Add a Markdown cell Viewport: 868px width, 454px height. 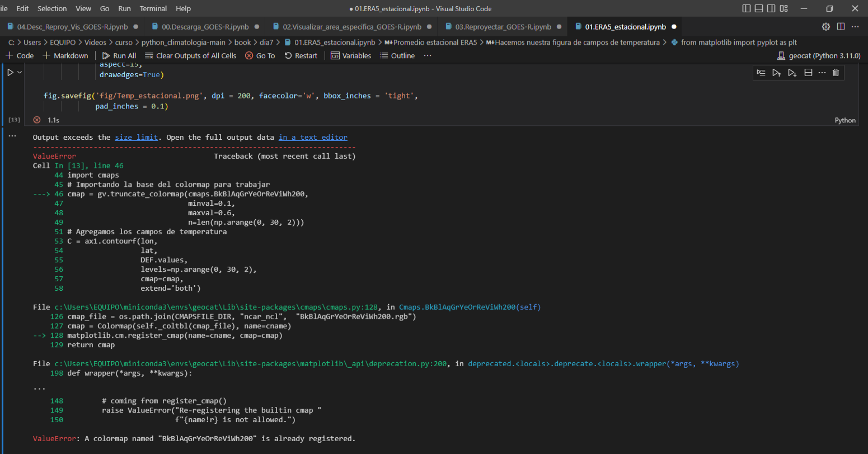click(65, 55)
